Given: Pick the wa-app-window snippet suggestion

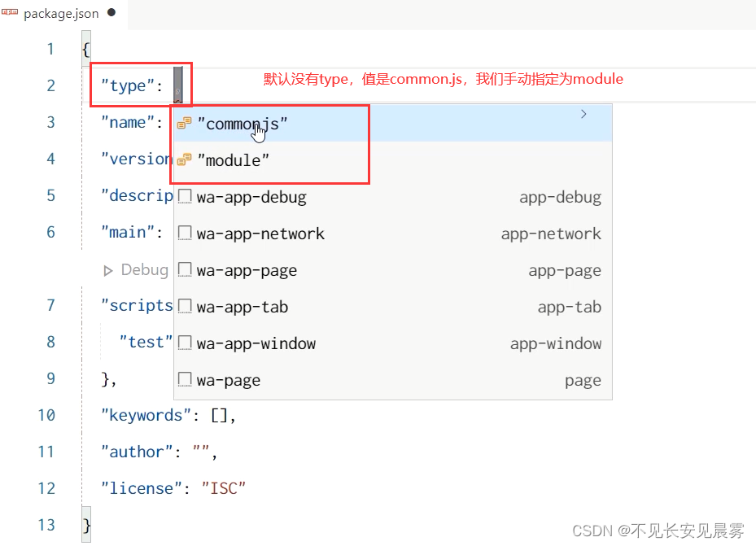Looking at the screenshot, I should (256, 343).
